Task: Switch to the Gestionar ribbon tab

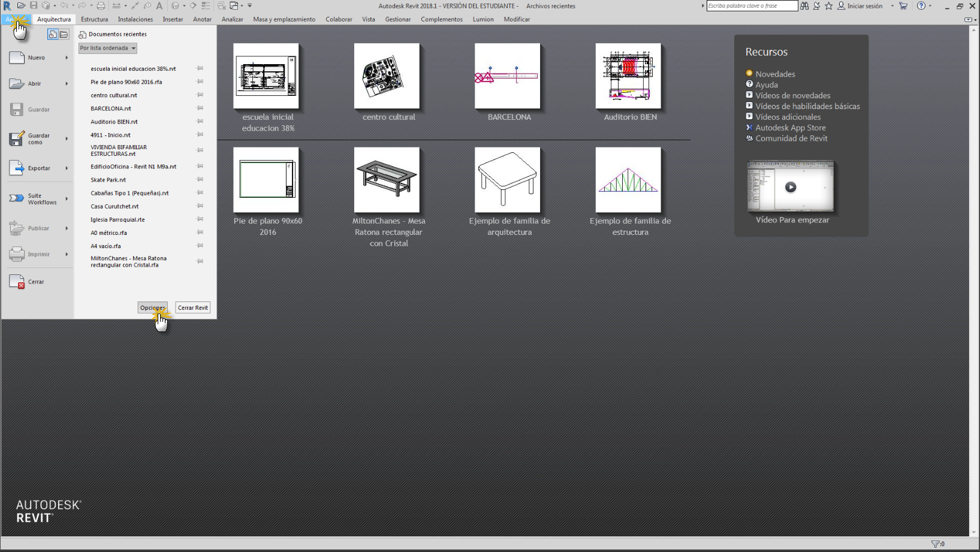Action: coord(398,19)
